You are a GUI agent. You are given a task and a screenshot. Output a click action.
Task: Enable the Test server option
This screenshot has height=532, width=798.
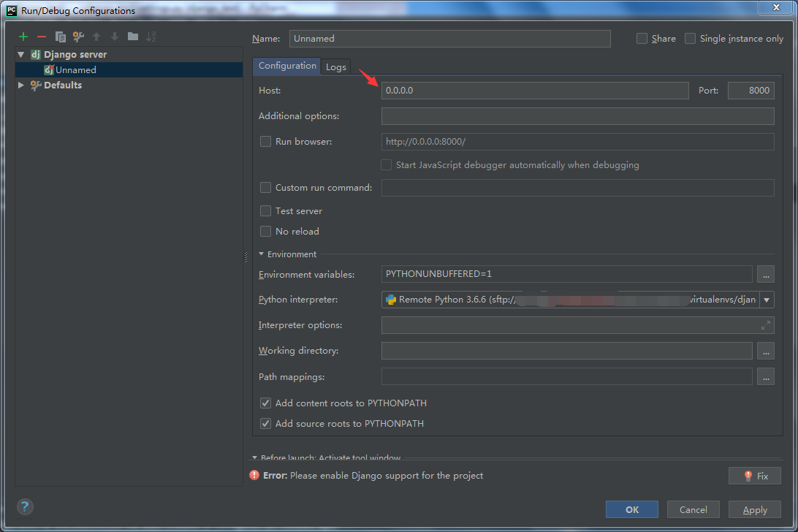point(265,210)
